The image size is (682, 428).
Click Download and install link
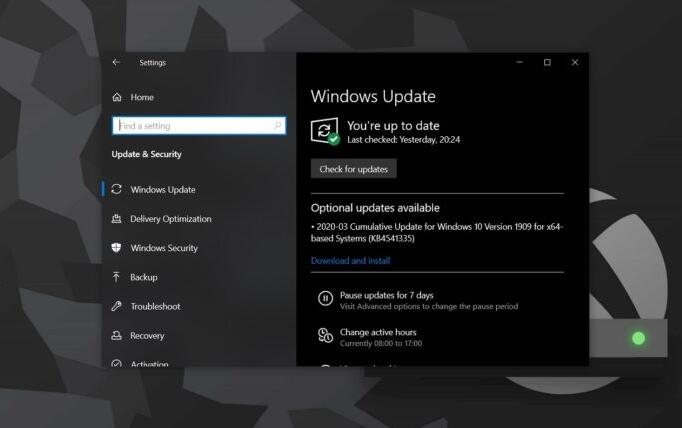[x=351, y=261]
